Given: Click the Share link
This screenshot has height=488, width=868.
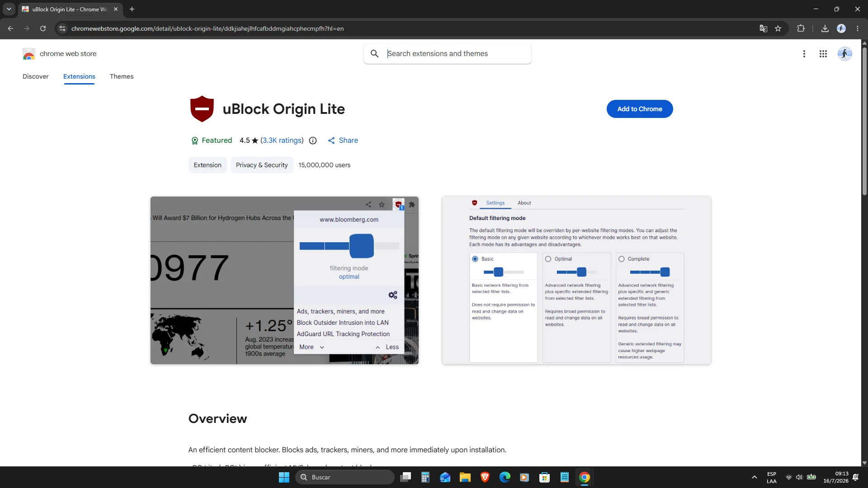Looking at the screenshot, I should pos(343,141).
